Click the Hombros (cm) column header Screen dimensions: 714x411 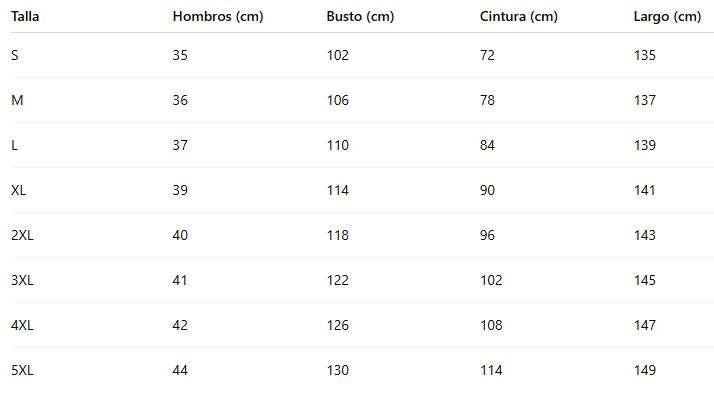(x=217, y=17)
